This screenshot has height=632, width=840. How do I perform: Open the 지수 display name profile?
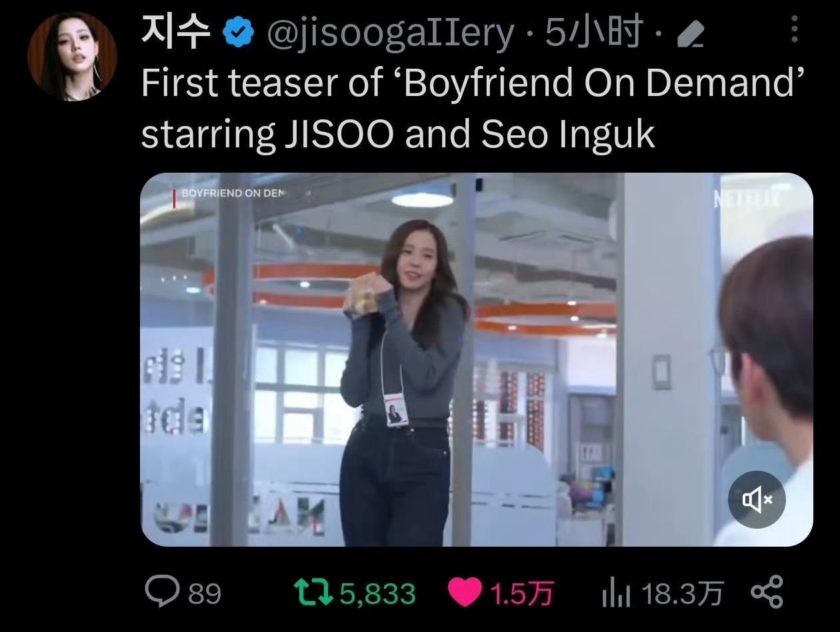pyautogui.click(x=176, y=31)
